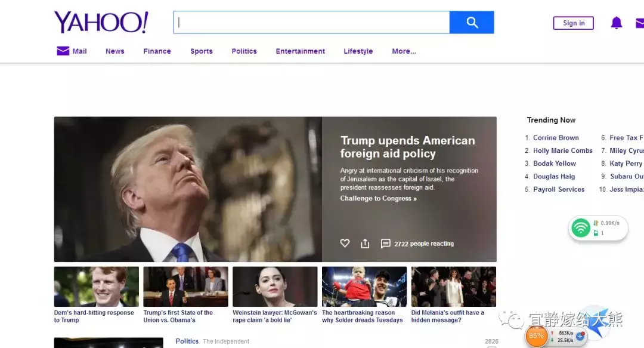Click the Mail envelope icon in the navigation bar
The height and width of the screenshot is (348, 644).
tap(63, 51)
